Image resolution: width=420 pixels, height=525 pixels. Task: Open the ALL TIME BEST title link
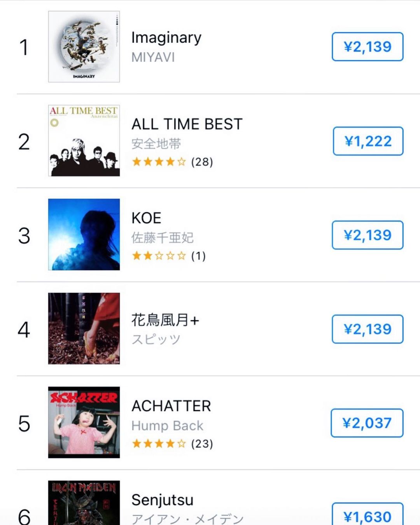click(187, 124)
